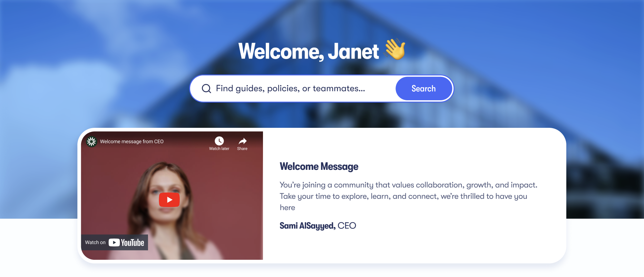Viewport: 644px width, 277px height.
Task: Click the name 'Sami AlSayyed'
Action: tap(308, 226)
